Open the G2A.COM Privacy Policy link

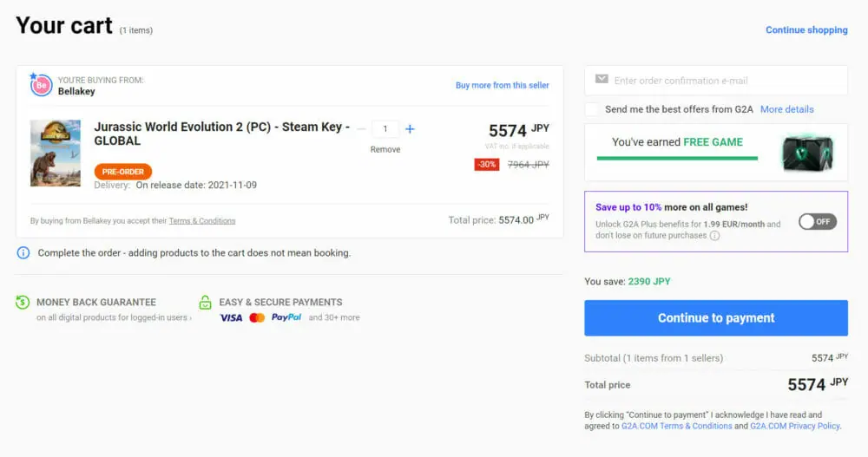(795, 427)
